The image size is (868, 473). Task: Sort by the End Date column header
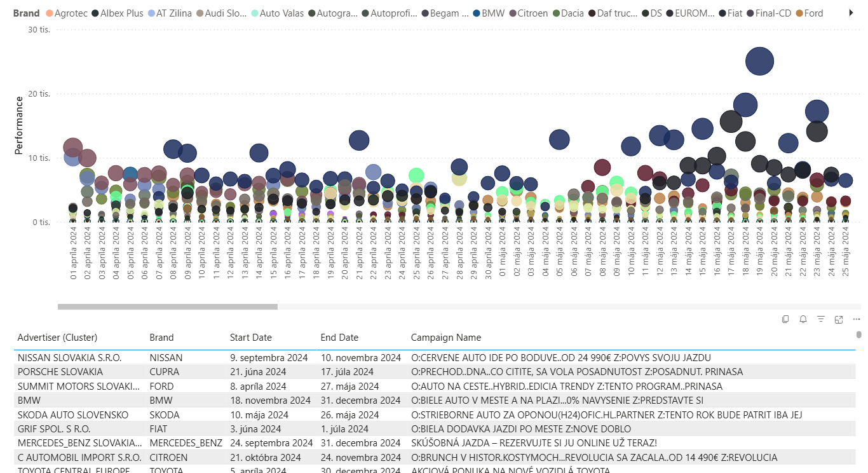point(339,338)
